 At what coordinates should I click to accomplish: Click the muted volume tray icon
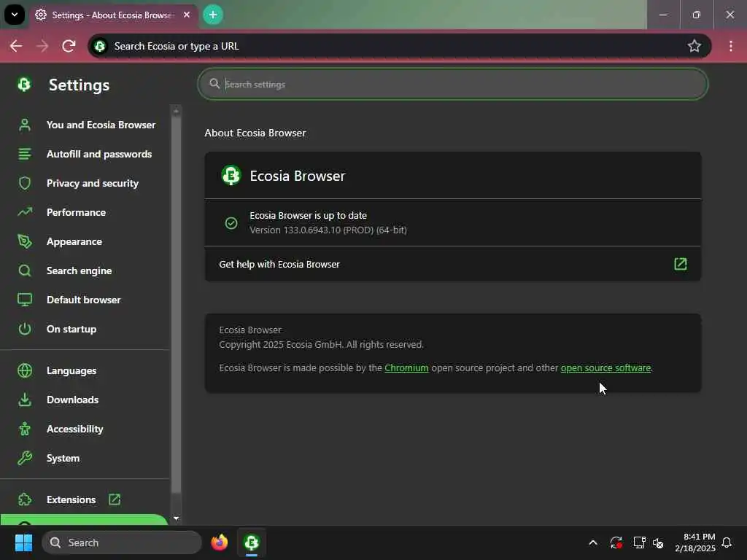click(x=658, y=542)
